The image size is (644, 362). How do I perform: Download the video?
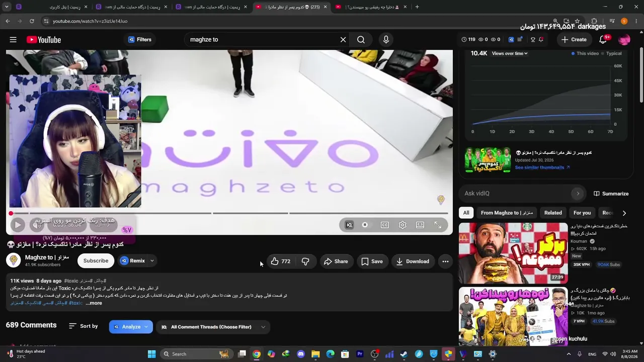coord(413,261)
